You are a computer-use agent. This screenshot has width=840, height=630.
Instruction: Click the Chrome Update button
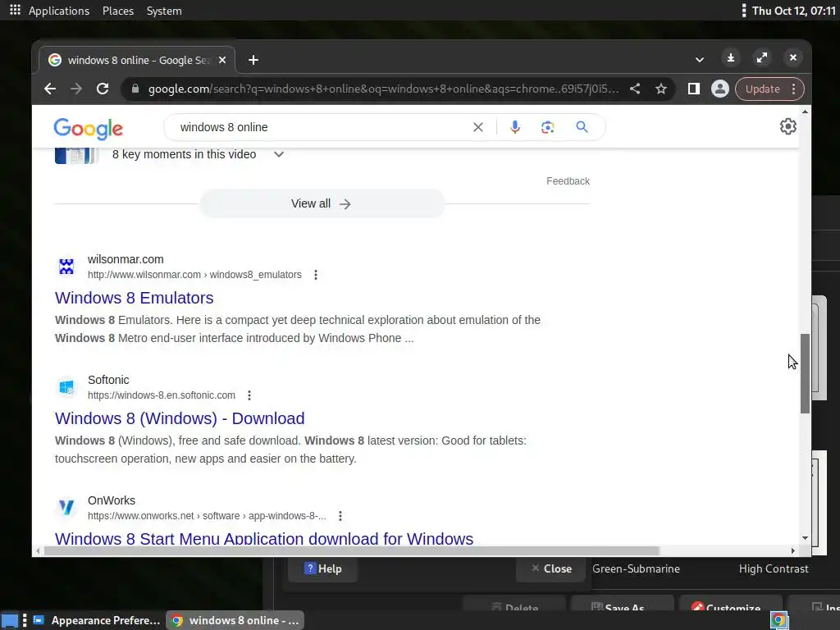click(762, 89)
